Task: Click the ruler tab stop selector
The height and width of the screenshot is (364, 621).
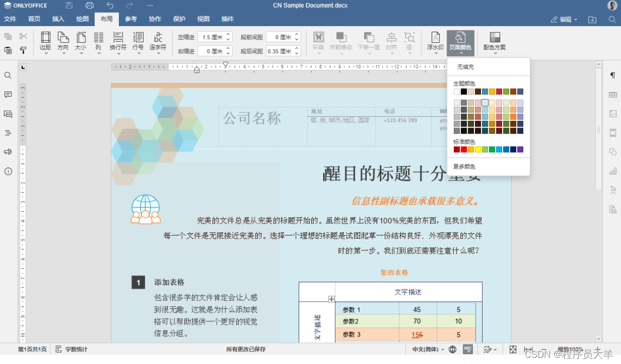Action: [x=23, y=67]
